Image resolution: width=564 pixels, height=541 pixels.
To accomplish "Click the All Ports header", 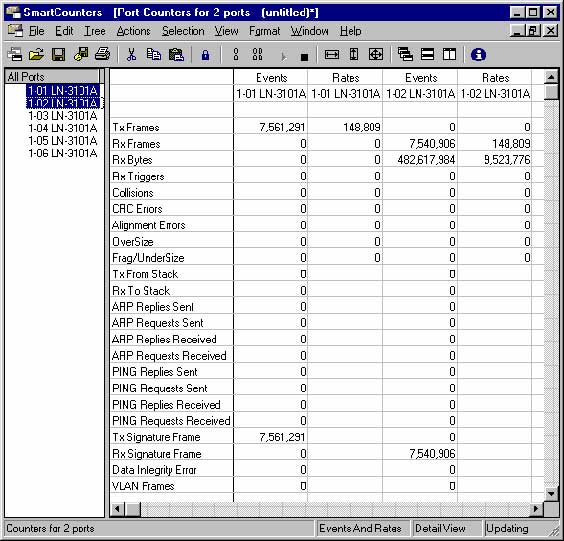I will 52,76.
